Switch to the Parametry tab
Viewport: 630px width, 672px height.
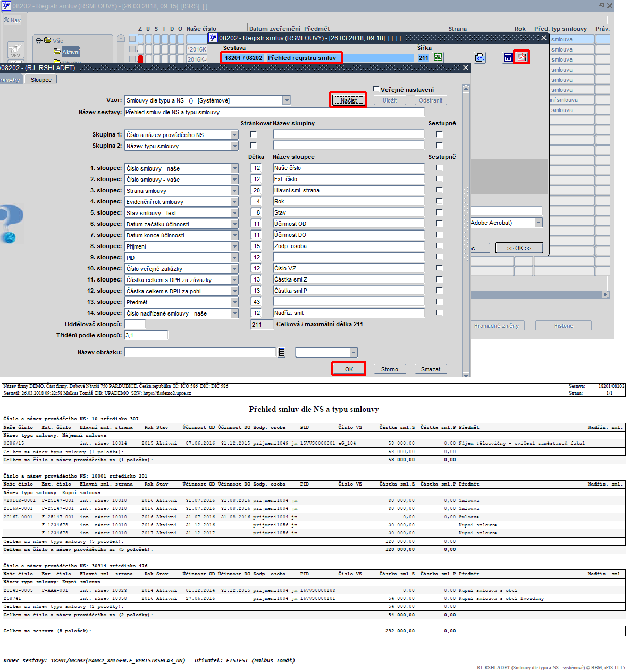click(11, 80)
